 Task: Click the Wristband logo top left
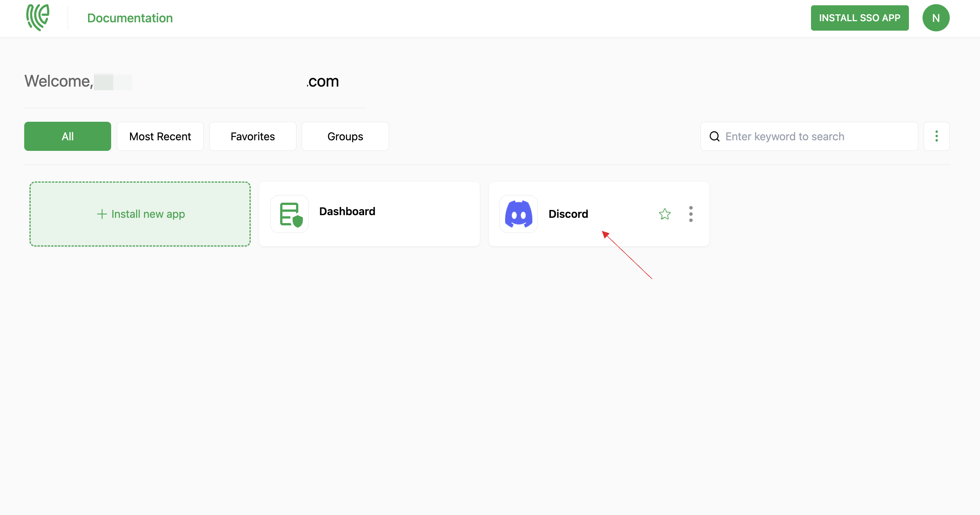(37, 17)
